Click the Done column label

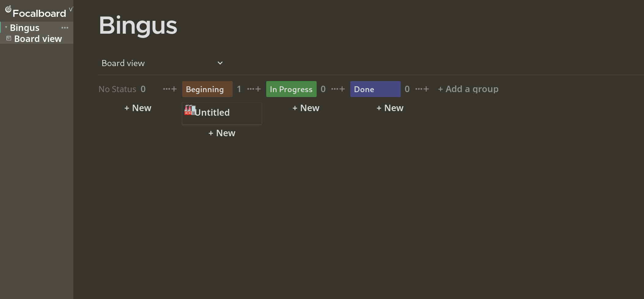[x=375, y=89]
